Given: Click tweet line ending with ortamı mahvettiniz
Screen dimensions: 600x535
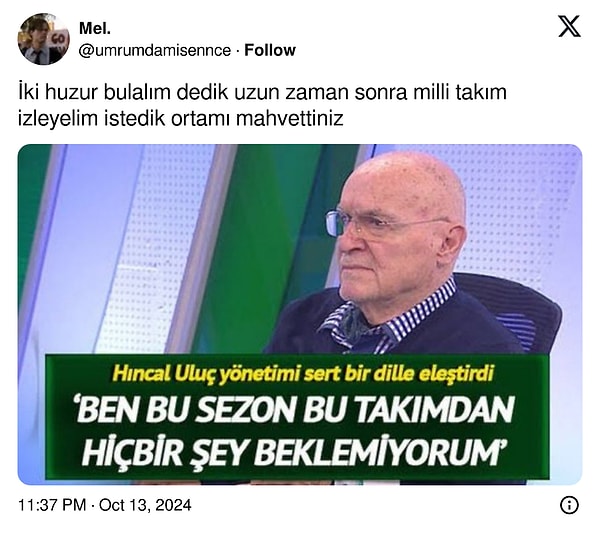Looking at the screenshot, I should (181, 119).
